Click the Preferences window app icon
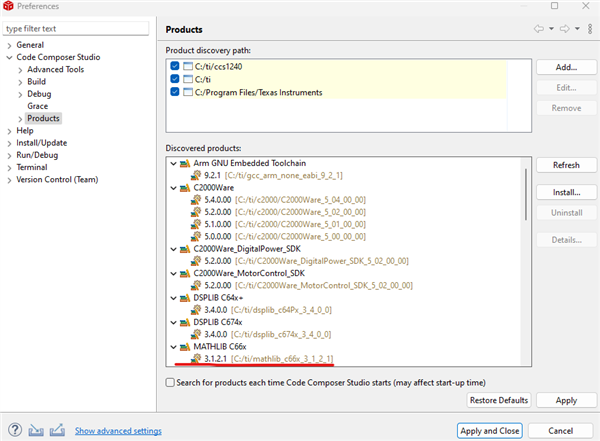600x441 pixels. coord(8,6)
